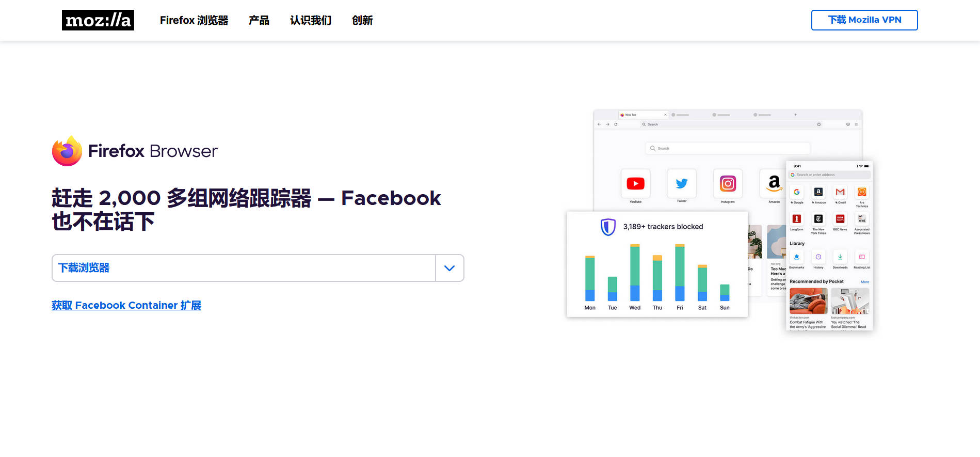Click the "Sun" label on the tracker chart
Screen dimensions: 980x457
(725, 308)
